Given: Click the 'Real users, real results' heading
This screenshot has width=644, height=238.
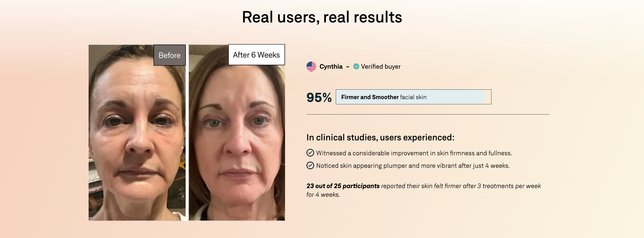Looking at the screenshot, I should [x=322, y=17].
